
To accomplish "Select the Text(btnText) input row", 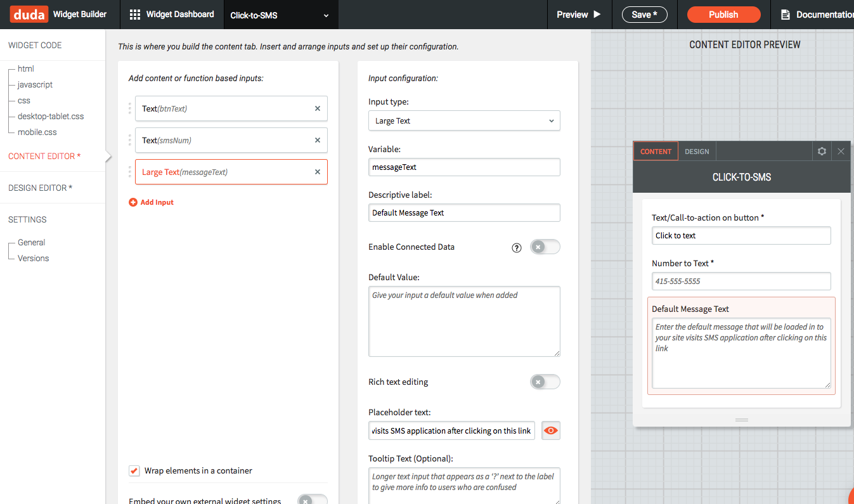I will (231, 108).
